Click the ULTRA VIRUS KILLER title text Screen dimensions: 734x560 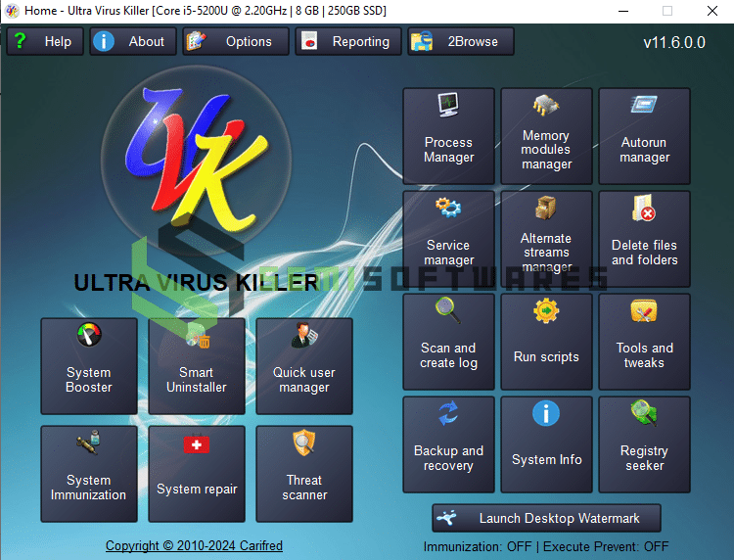pos(196,282)
